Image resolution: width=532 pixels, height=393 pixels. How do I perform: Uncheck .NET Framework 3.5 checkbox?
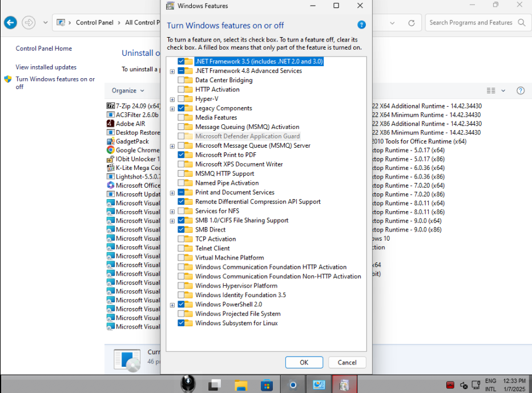pos(181,62)
